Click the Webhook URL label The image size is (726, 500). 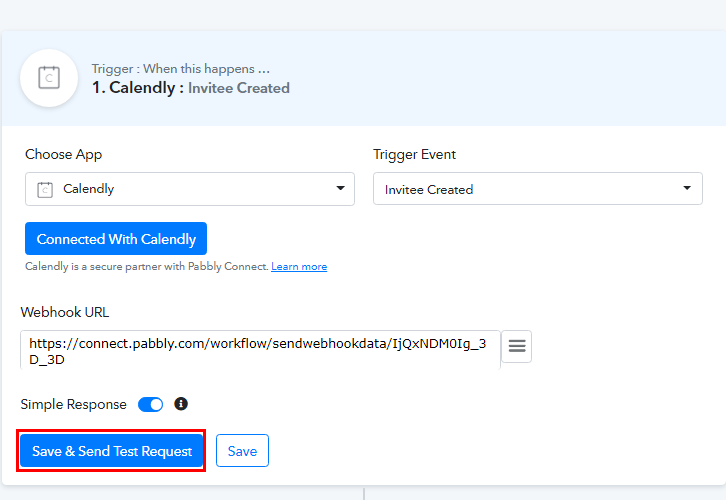pos(65,312)
